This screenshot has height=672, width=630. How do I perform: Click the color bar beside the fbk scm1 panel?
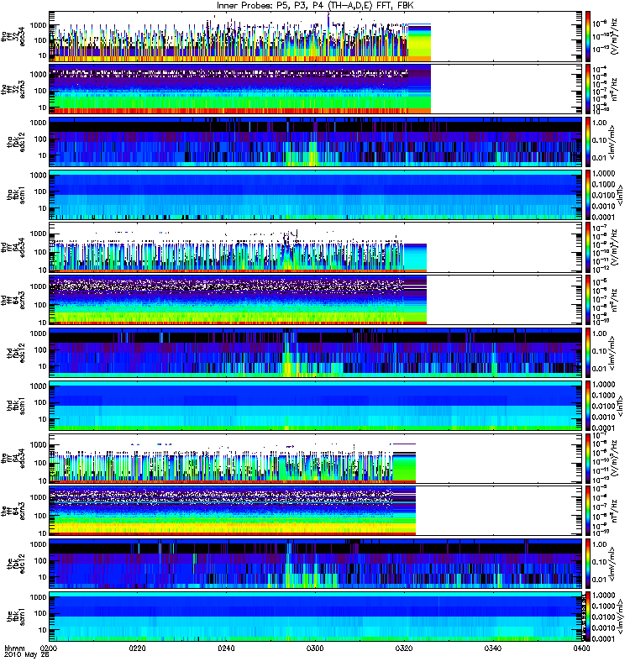pyautogui.click(x=588, y=617)
